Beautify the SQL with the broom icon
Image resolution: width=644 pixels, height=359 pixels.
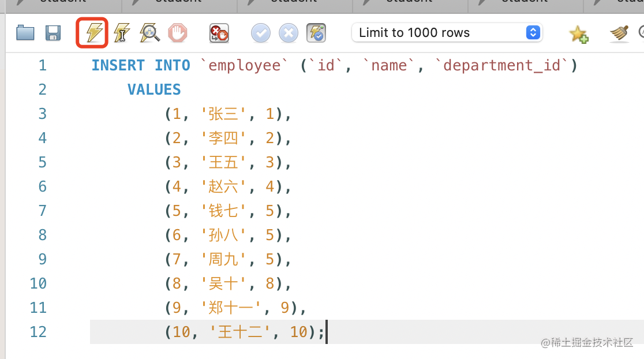pos(619,33)
